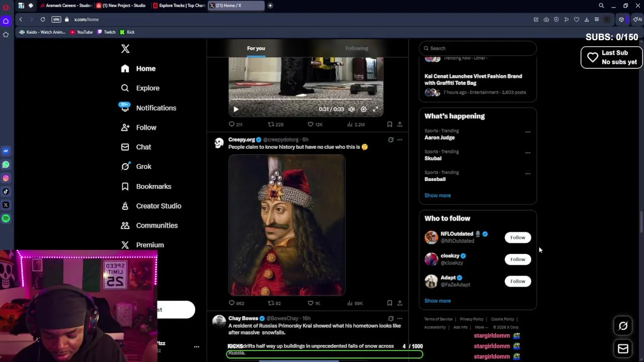Open the more menu on Chay Bowes post
644x362 pixels.
tap(399, 318)
